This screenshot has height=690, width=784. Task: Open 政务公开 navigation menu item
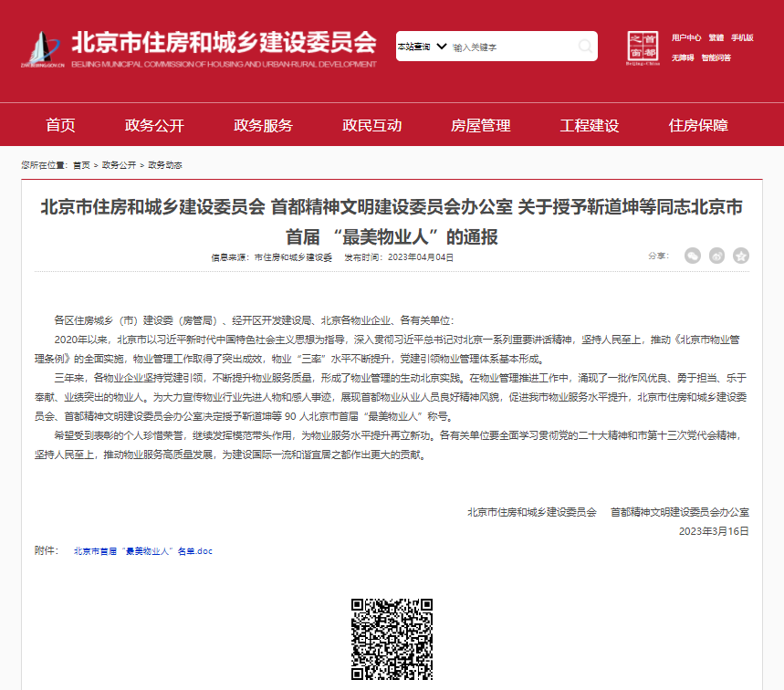pyautogui.click(x=154, y=125)
